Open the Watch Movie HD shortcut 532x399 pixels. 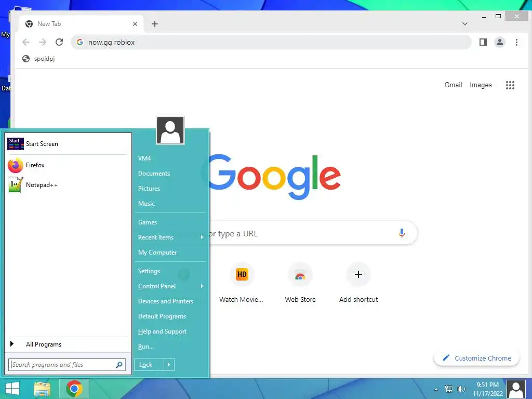[242, 283]
